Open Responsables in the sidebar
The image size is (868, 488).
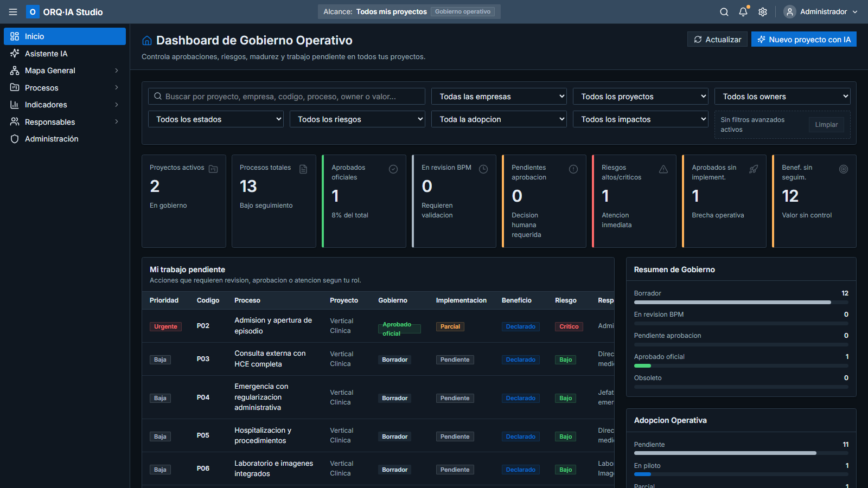(65, 121)
